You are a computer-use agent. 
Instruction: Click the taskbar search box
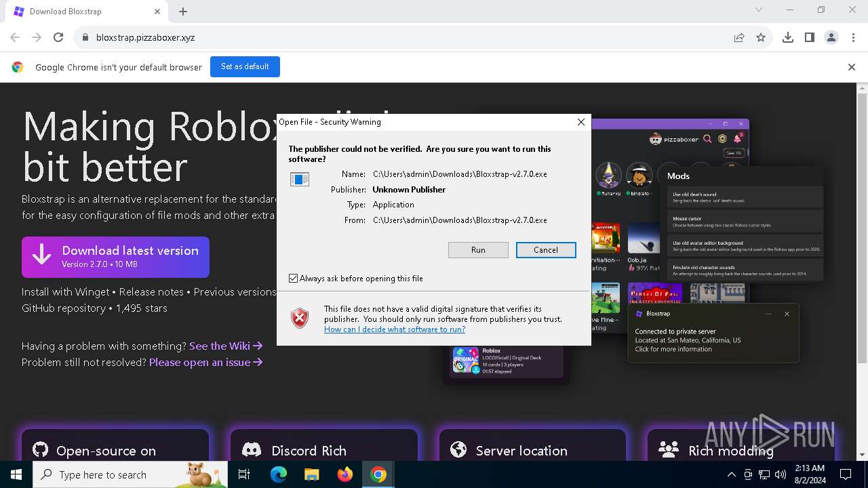click(x=130, y=474)
